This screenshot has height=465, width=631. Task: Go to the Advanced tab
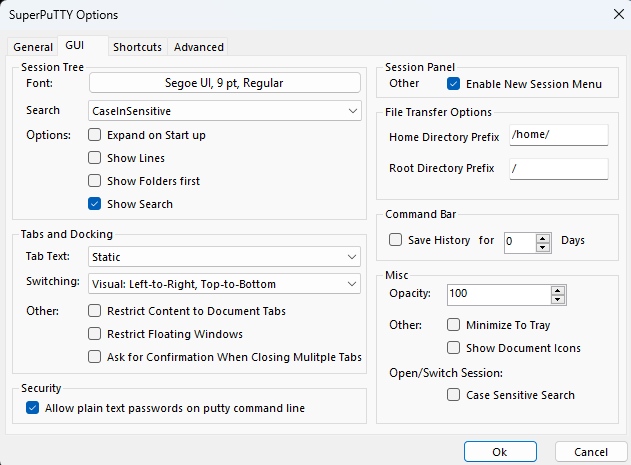tap(198, 47)
